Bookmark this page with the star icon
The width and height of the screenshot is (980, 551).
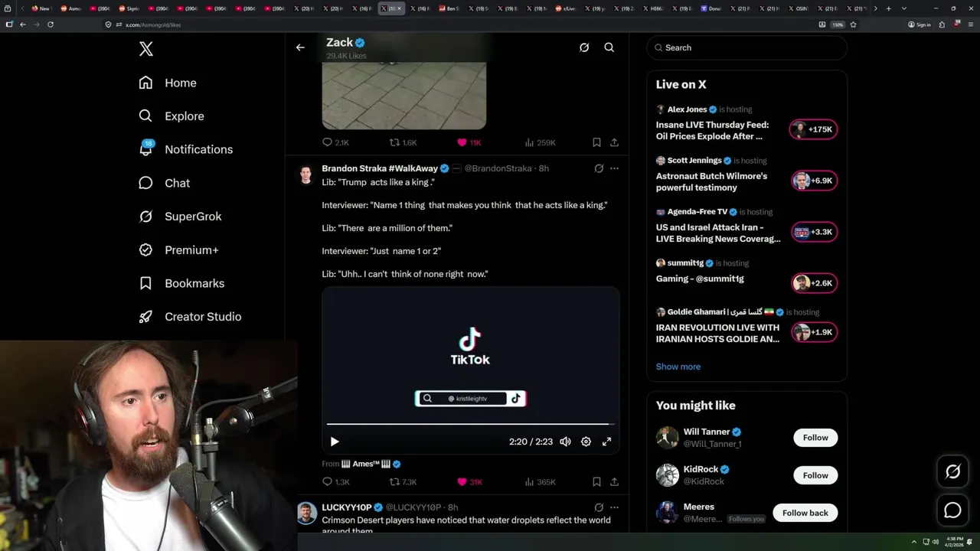pyautogui.click(x=853, y=24)
